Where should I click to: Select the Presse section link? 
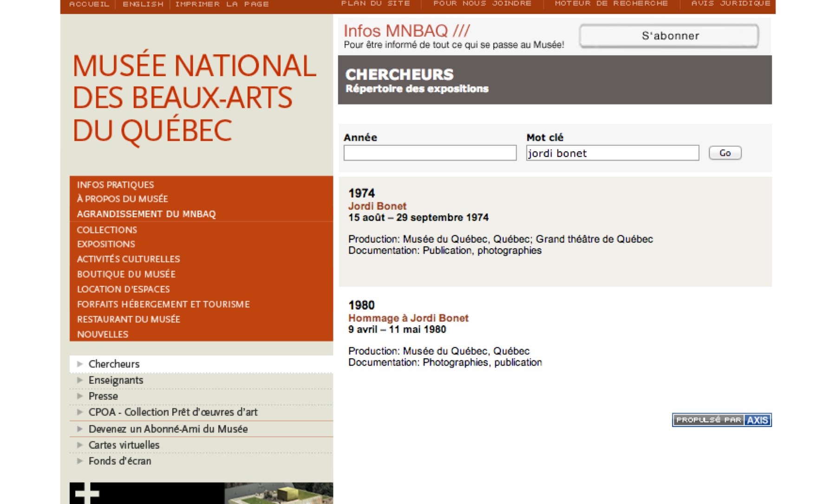coord(103,396)
